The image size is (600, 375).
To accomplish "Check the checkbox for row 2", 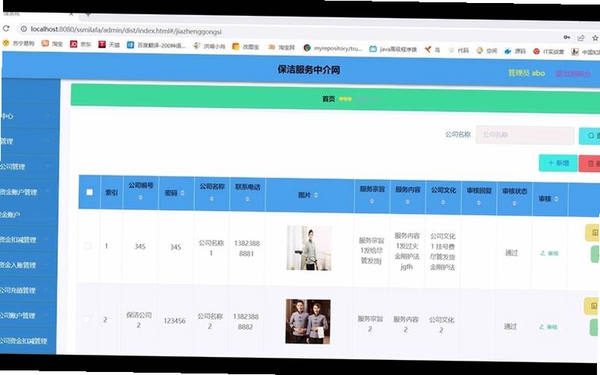I will (x=87, y=319).
